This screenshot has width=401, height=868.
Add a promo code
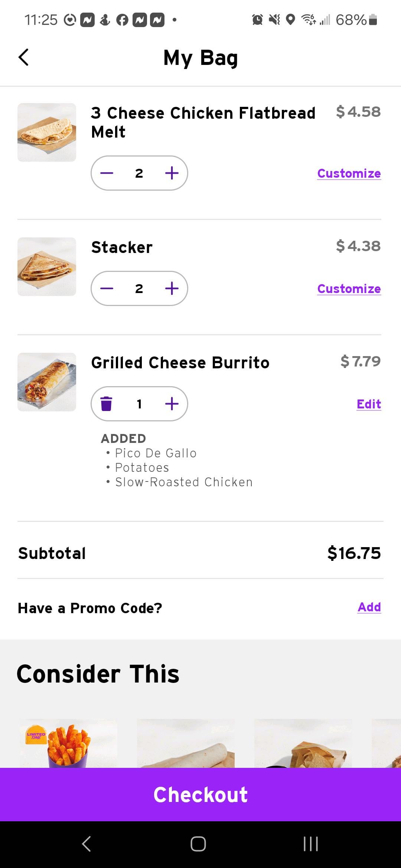(x=369, y=607)
